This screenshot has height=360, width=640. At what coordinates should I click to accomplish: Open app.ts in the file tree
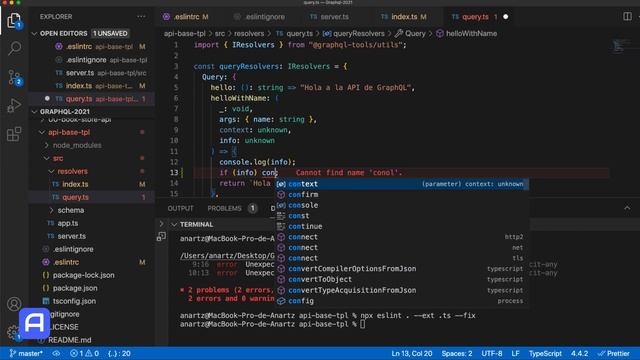(68, 223)
